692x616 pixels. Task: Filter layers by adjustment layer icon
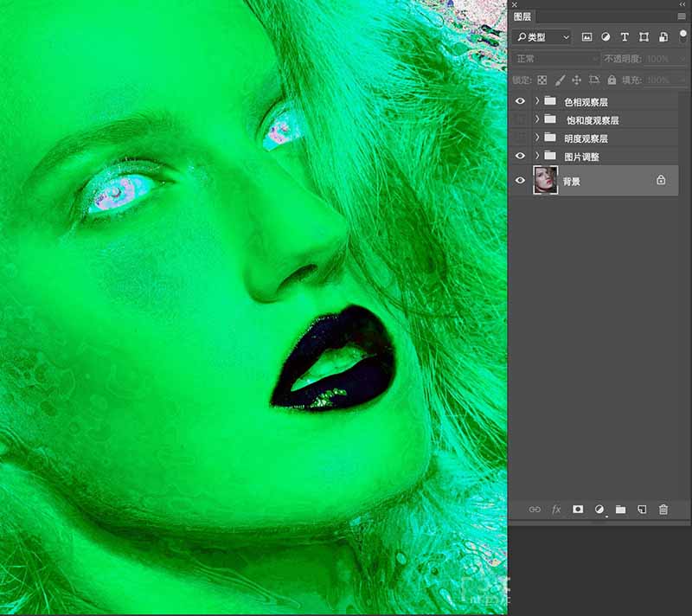click(x=605, y=37)
